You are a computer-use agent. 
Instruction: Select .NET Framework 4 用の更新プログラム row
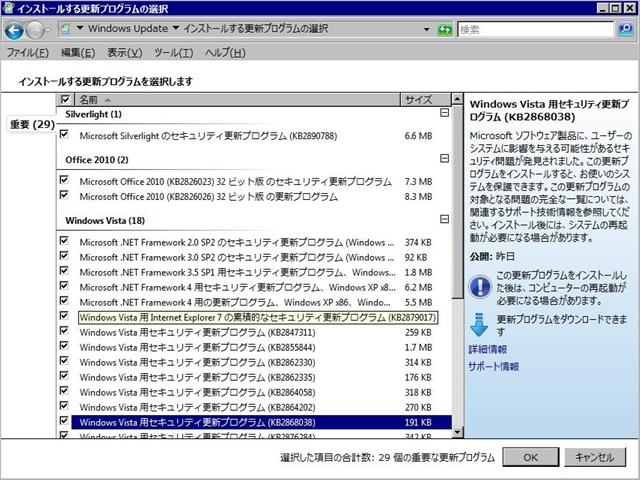(x=261, y=303)
